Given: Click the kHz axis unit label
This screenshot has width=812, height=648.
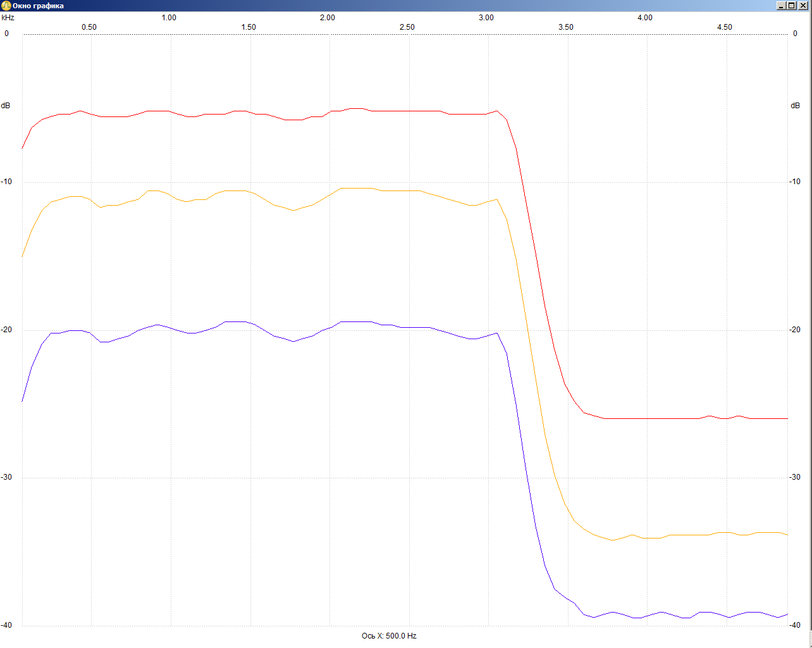Looking at the screenshot, I should (8, 18).
